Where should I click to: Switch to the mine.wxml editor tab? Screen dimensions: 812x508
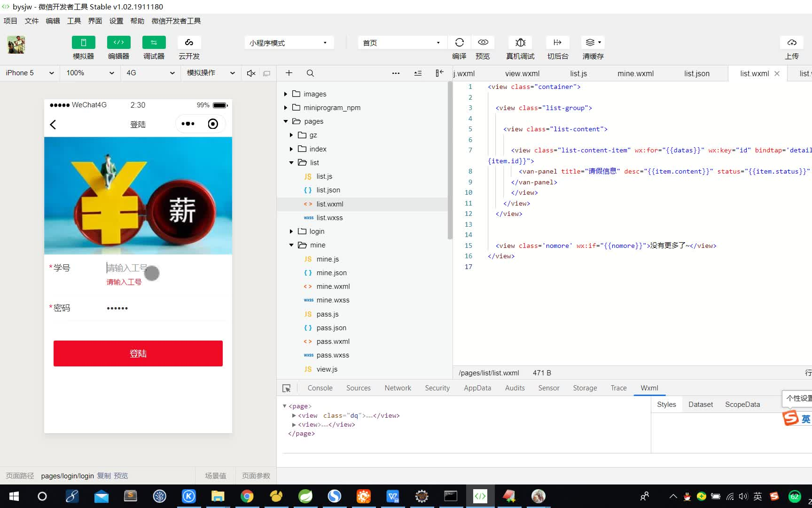tap(635, 73)
